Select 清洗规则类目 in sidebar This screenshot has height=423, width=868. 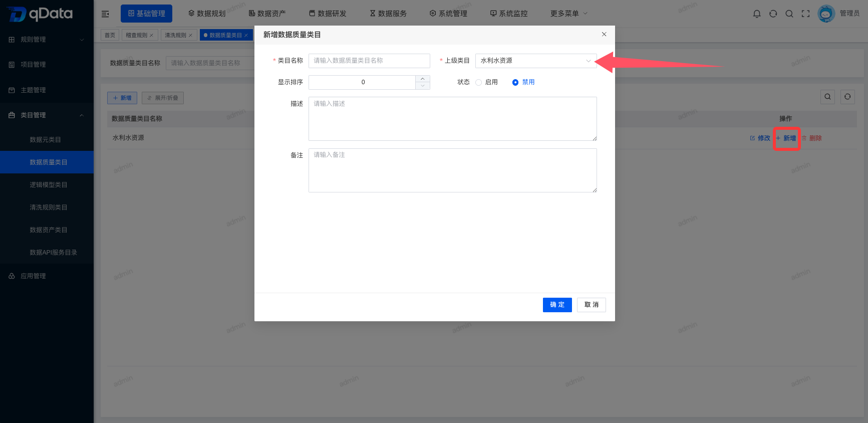[47, 207]
